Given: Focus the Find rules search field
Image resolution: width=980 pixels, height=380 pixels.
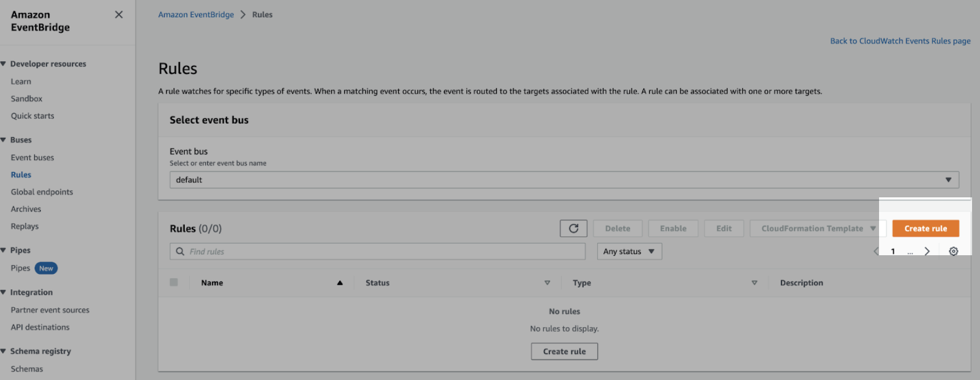Looking at the screenshot, I should click(378, 251).
